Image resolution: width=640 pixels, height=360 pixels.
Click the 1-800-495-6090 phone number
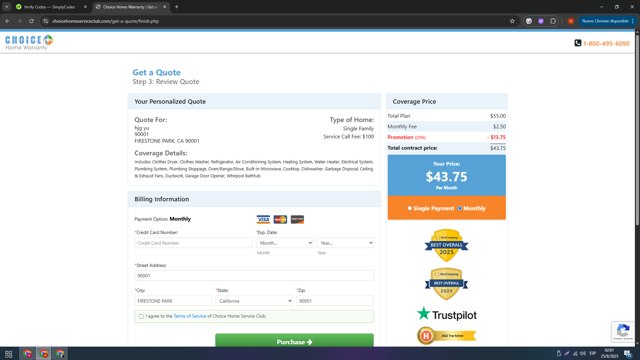pyautogui.click(x=606, y=43)
